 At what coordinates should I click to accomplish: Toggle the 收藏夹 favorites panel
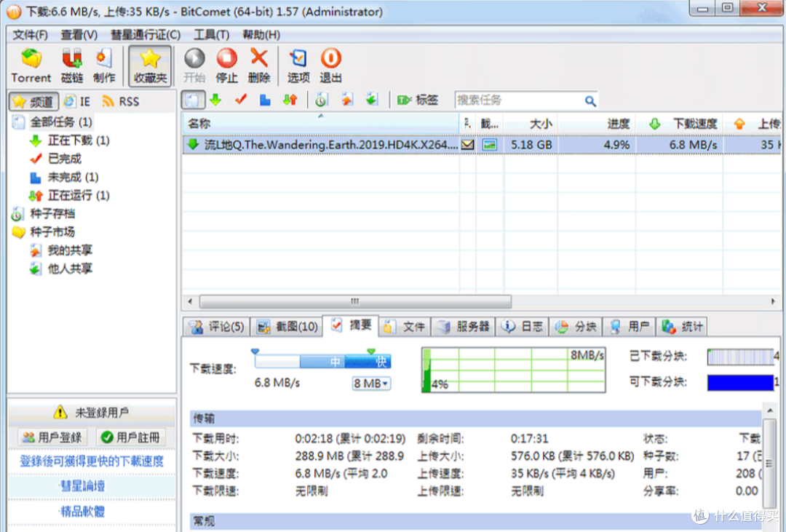[x=150, y=65]
